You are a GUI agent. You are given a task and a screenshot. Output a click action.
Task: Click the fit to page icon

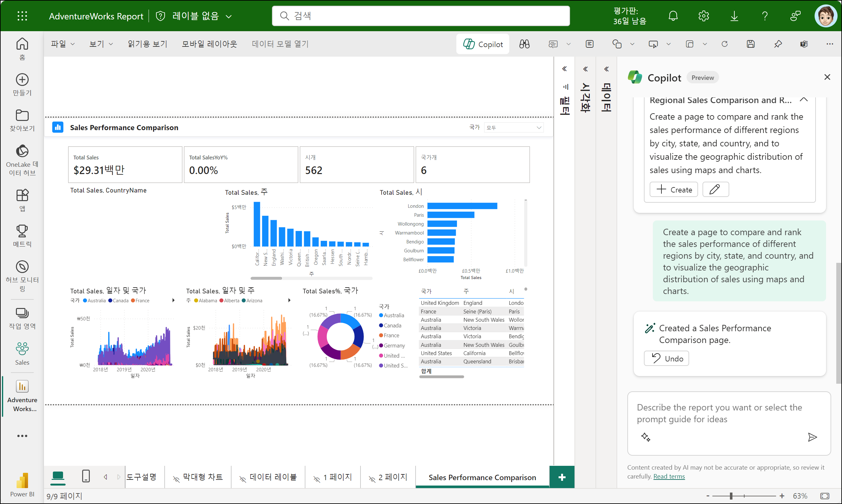pos(825,496)
